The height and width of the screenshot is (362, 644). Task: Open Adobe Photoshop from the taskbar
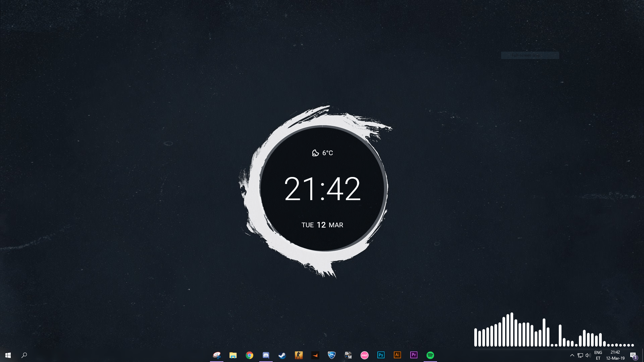click(381, 355)
